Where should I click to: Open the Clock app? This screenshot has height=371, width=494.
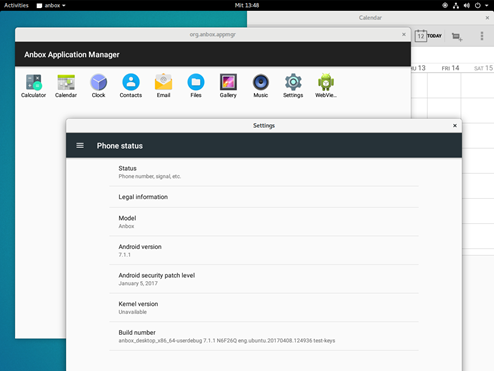(x=98, y=86)
